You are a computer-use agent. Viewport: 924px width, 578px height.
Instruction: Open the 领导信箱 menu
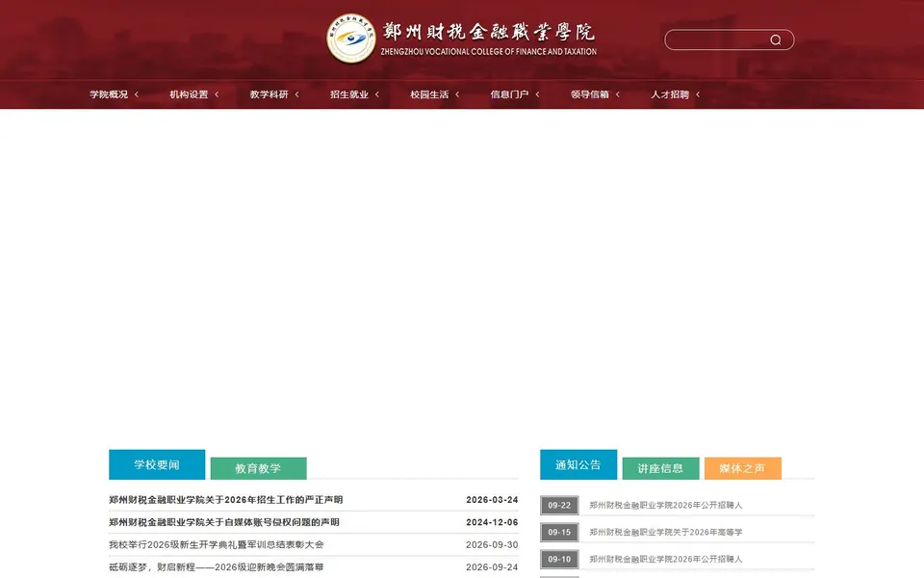pos(589,94)
